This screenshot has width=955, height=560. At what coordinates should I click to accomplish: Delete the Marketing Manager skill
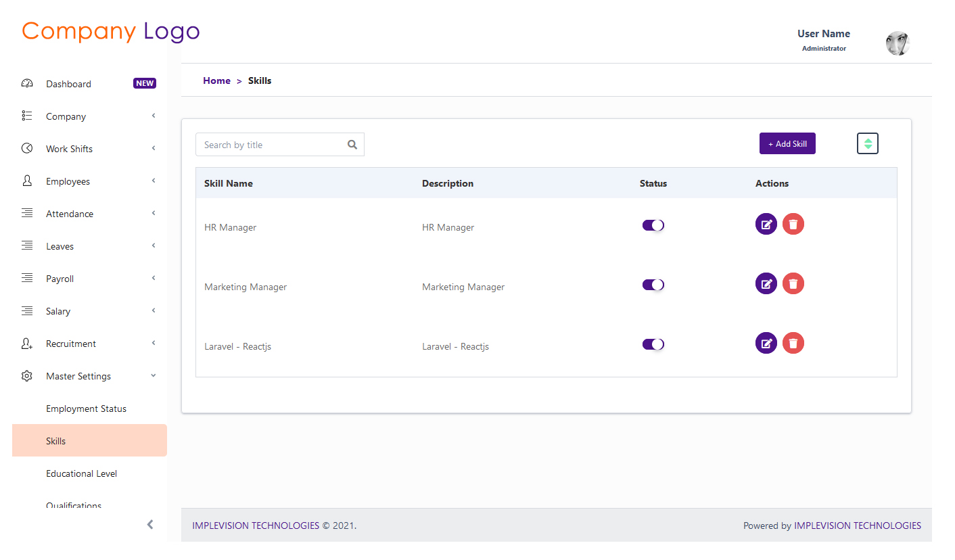coord(793,283)
